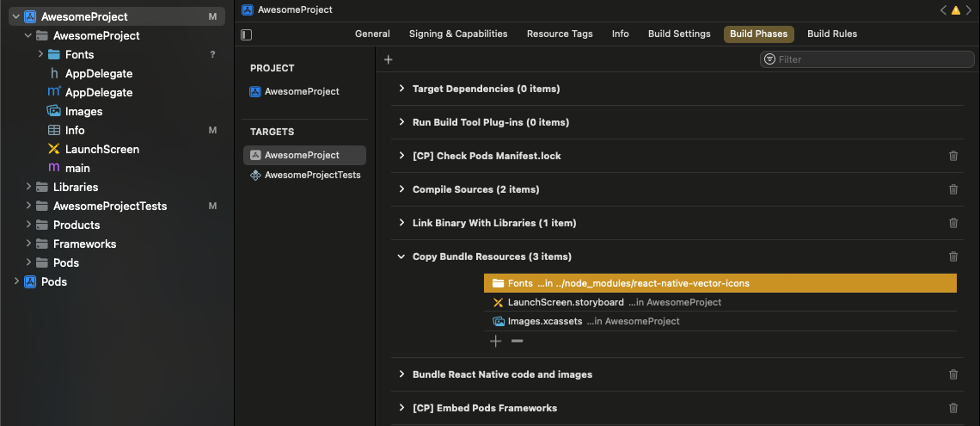Click the plus icon to add build phase
The image size is (980, 426).
click(x=389, y=59)
